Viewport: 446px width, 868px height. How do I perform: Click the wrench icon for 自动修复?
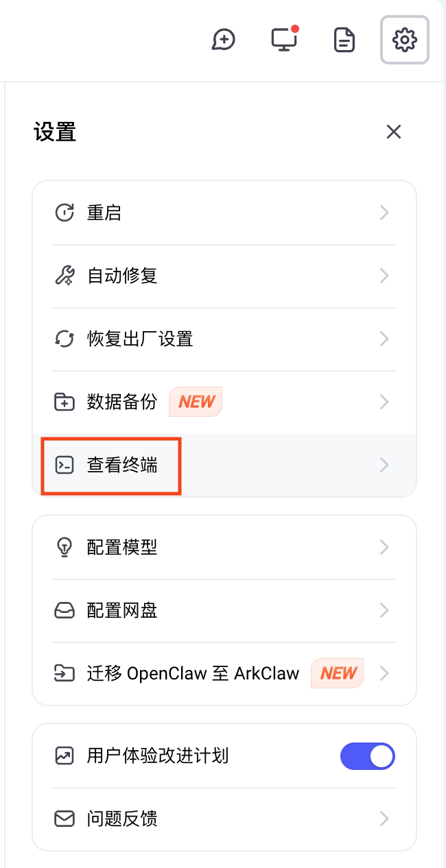(x=64, y=276)
